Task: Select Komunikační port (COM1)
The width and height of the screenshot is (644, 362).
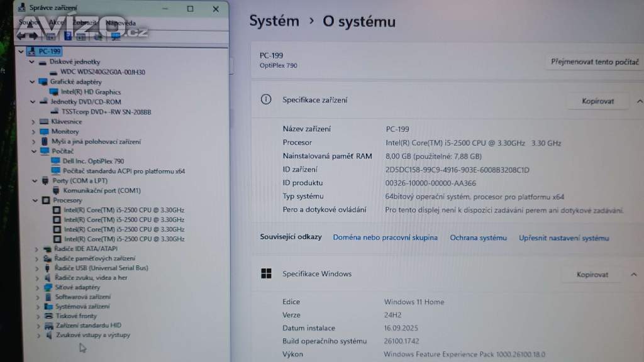Action: click(102, 191)
